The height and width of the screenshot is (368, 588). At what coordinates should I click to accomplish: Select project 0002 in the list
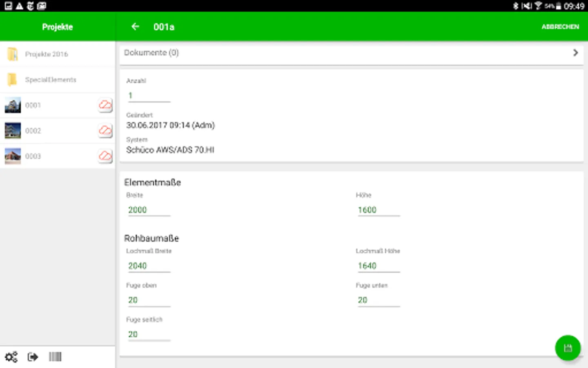tap(58, 130)
